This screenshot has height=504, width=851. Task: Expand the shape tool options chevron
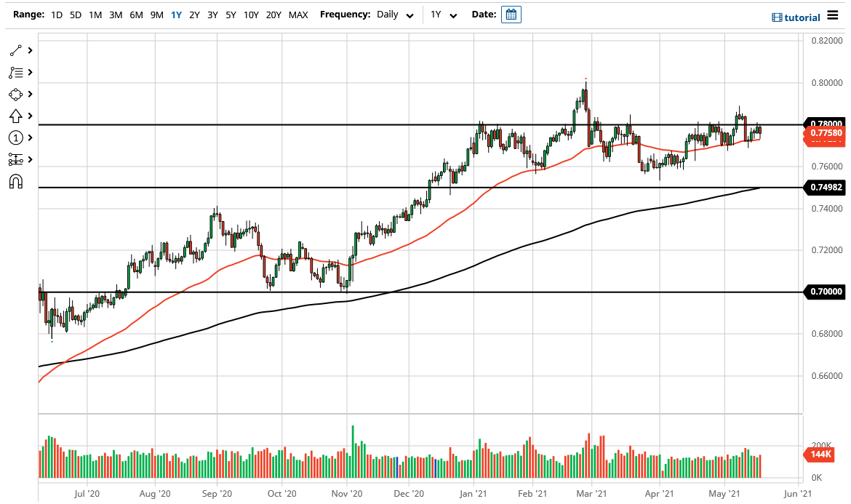[31, 94]
